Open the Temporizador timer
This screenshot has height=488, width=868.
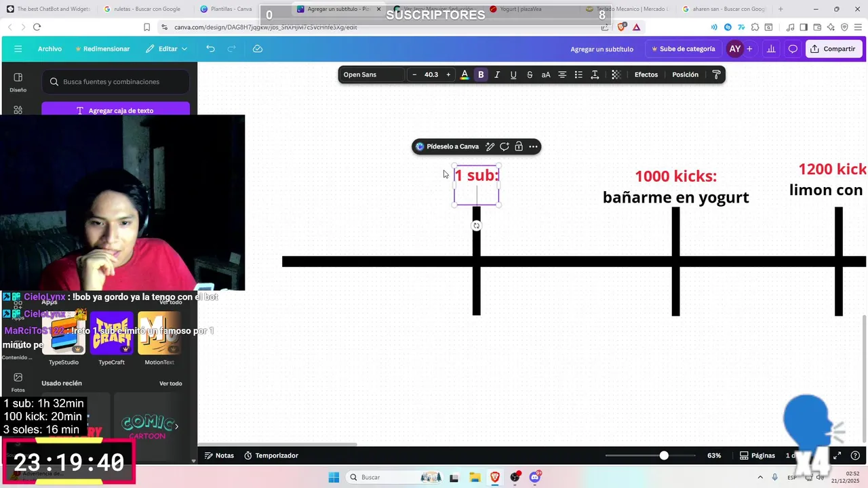tap(271, 455)
